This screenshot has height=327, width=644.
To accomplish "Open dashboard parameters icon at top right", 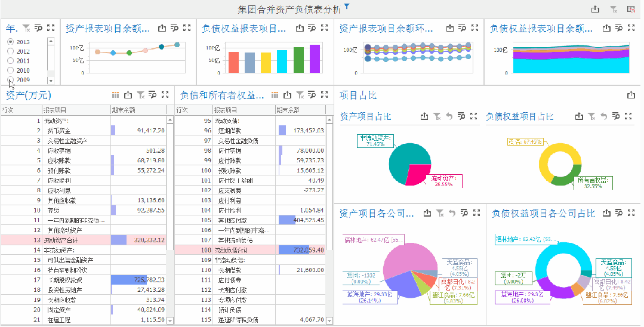I will (x=631, y=9).
